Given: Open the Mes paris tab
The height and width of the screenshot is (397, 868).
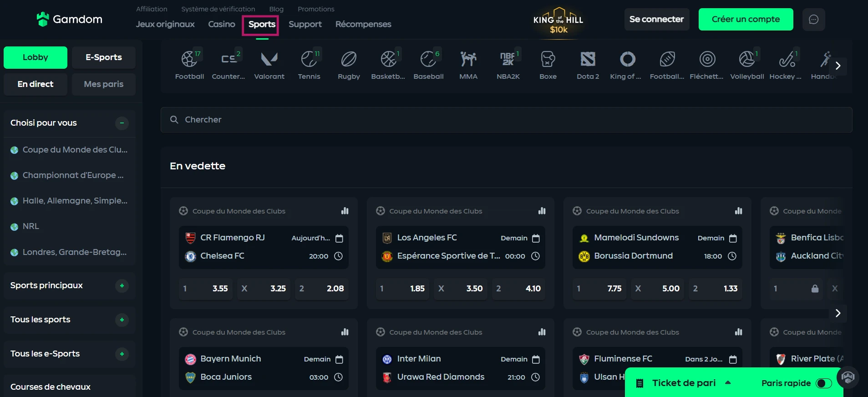Looking at the screenshot, I should point(104,84).
